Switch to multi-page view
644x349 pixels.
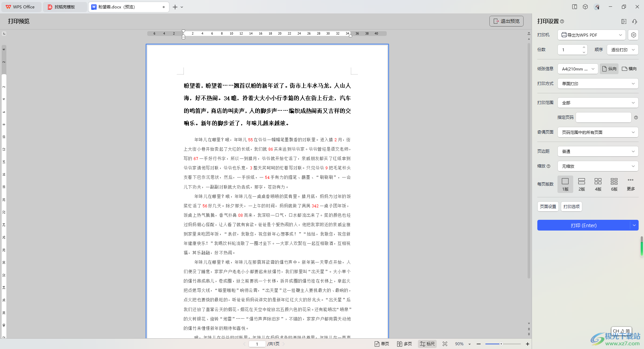tap(404, 344)
